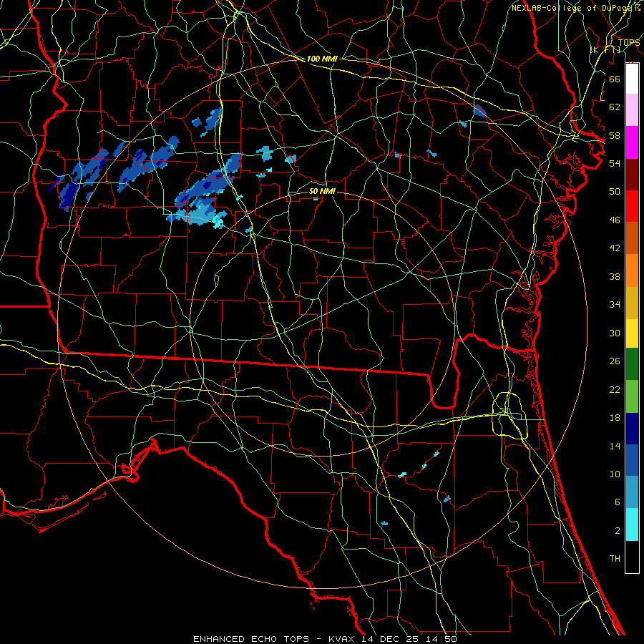Click the '2' legend number
The height and width of the screenshot is (644, 644).
[618, 531]
